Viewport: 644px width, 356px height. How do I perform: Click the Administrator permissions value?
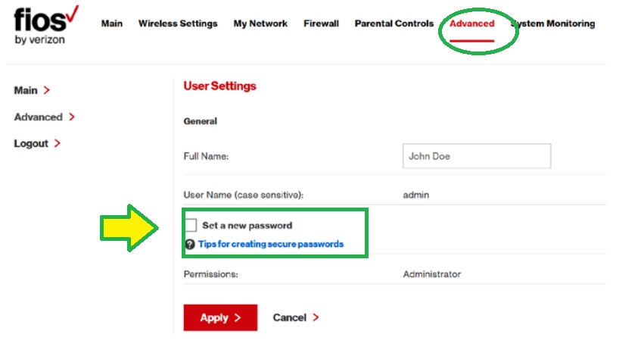coord(431,274)
